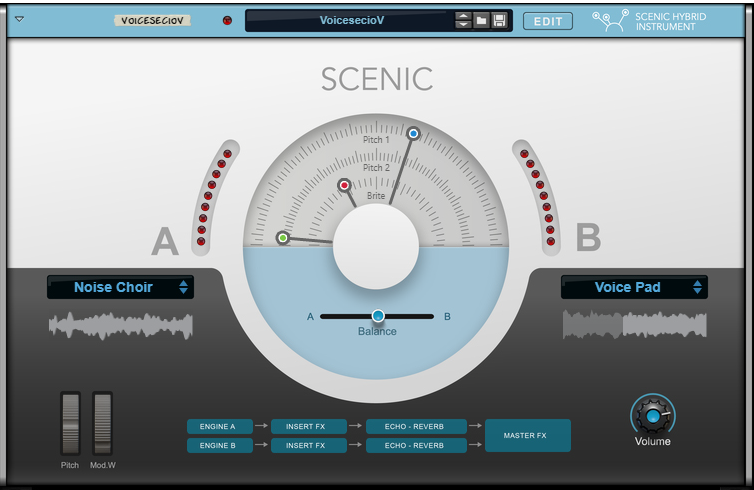Click the green Brite dial handle

pyautogui.click(x=283, y=238)
